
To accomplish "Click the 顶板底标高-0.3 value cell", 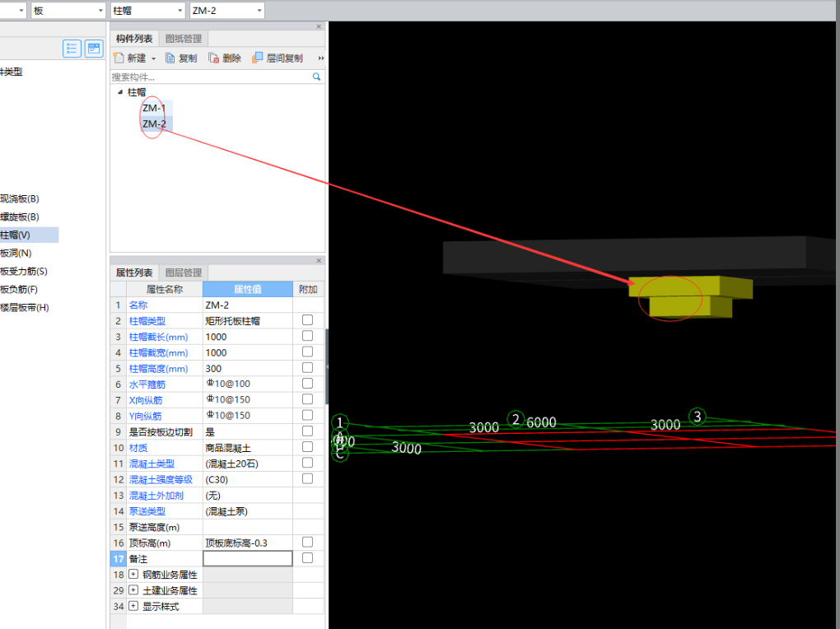I will [x=248, y=543].
